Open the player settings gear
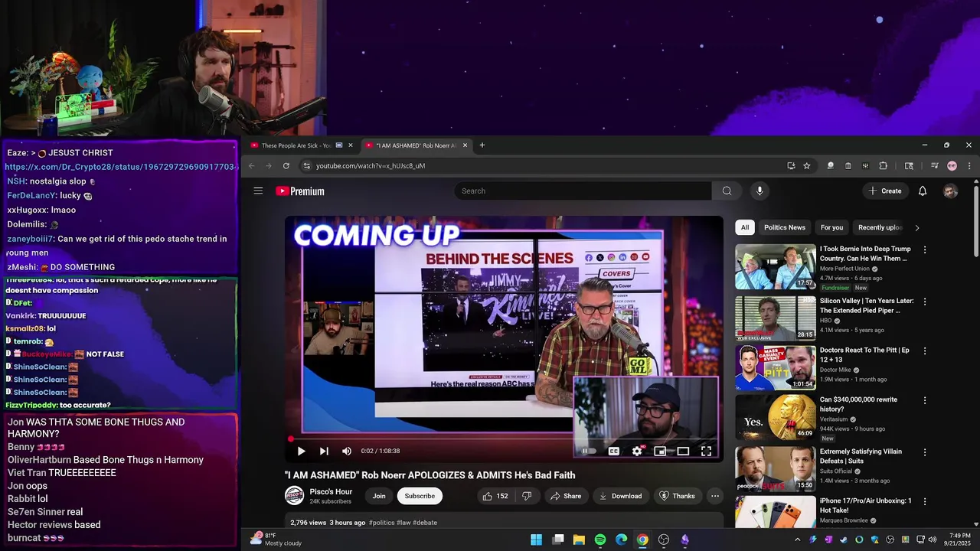This screenshot has height=551, width=980. (x=637, y=451)
